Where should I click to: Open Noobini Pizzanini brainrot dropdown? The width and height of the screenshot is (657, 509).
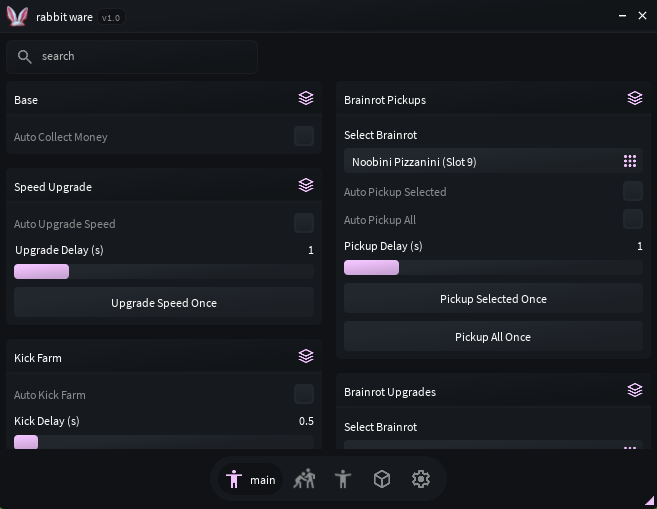(x=493, y=161)
